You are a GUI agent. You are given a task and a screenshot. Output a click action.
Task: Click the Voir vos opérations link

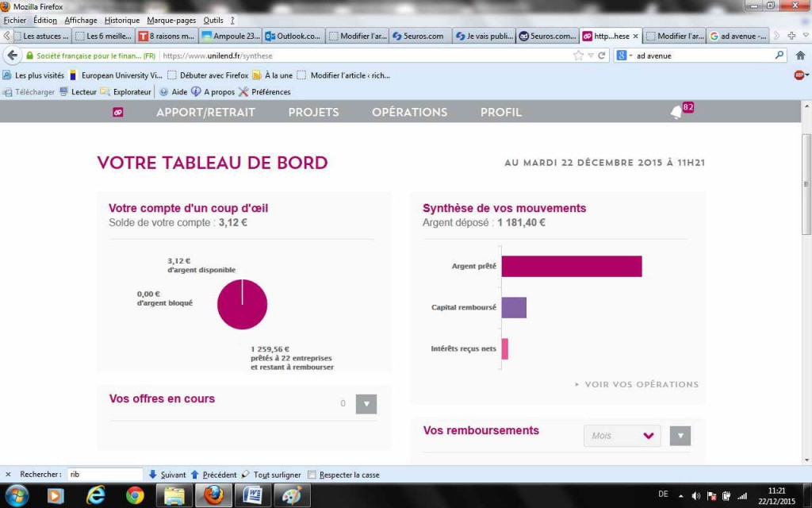coord(641,384)
